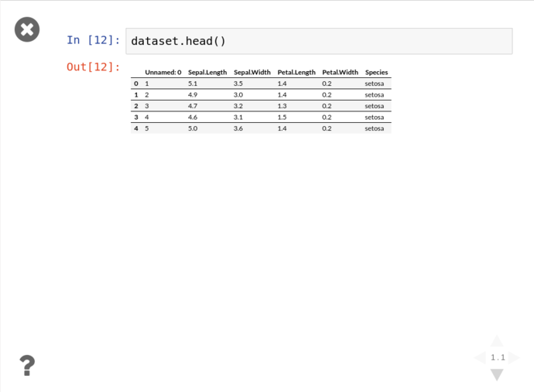Select table row with index 2
534x392 pixels.
(x=261, y=106)
